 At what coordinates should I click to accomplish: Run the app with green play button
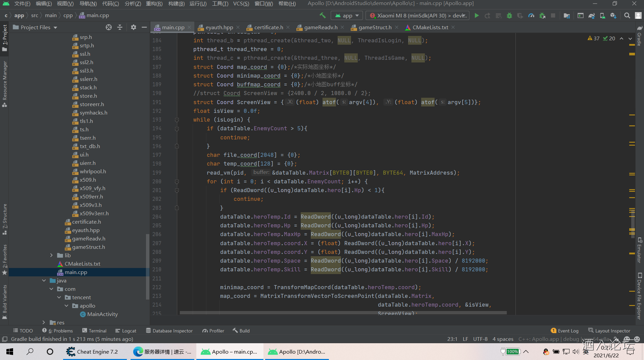click(x=477, y=15)
